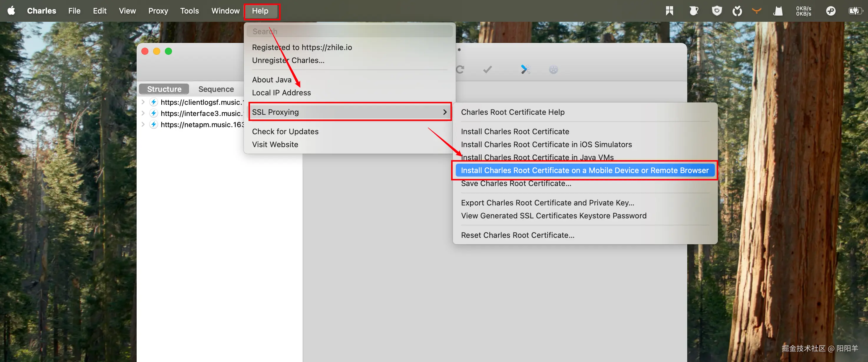868x362 pixels.
Task: Select Save Charles Root Certificate option
Action: point(516,184)
